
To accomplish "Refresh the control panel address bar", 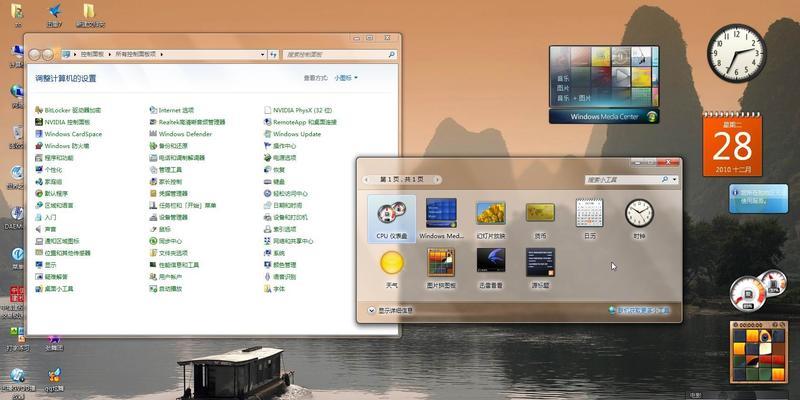I will [x=273, y=54].
